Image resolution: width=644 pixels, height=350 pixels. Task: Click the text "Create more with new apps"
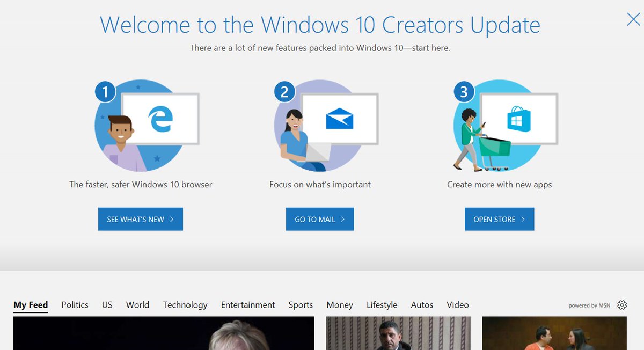click(x=499, y=185)
